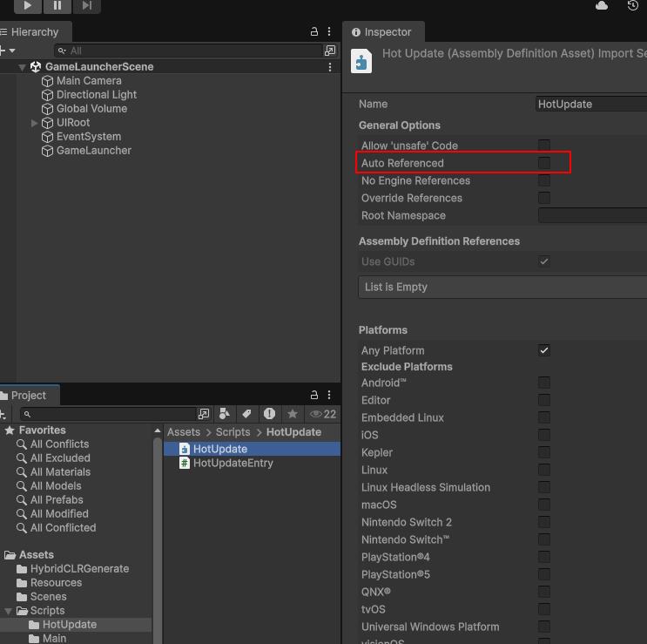
Task: Toggle the Linux exclude checkbox
Action: (x=544, y=470)
